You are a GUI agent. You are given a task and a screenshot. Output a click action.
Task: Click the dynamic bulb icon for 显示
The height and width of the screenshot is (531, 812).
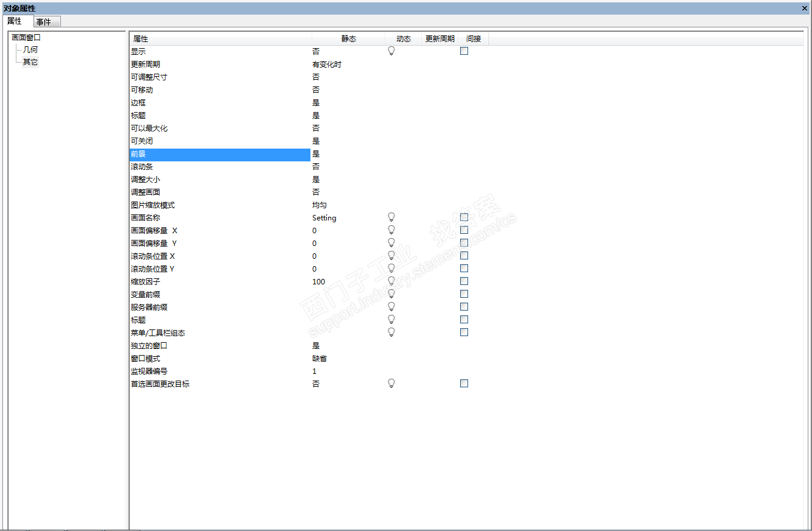point(391,51)
